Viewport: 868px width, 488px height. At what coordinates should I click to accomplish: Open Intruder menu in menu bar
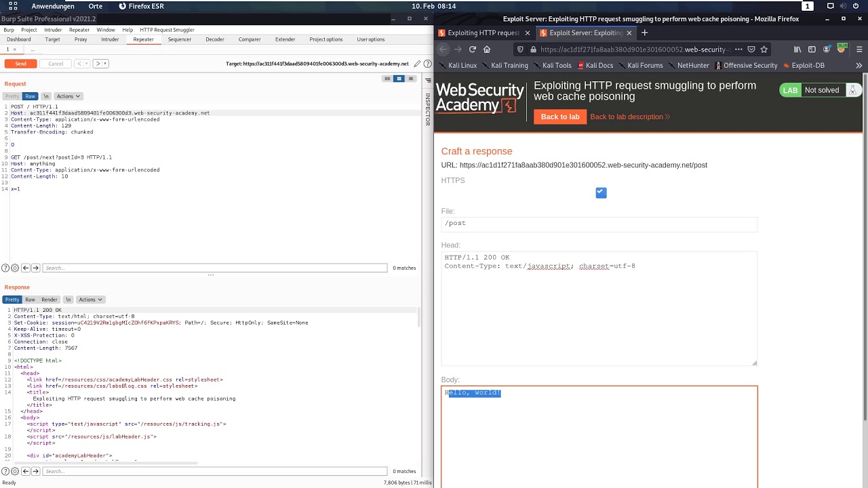tap(53, 30)
